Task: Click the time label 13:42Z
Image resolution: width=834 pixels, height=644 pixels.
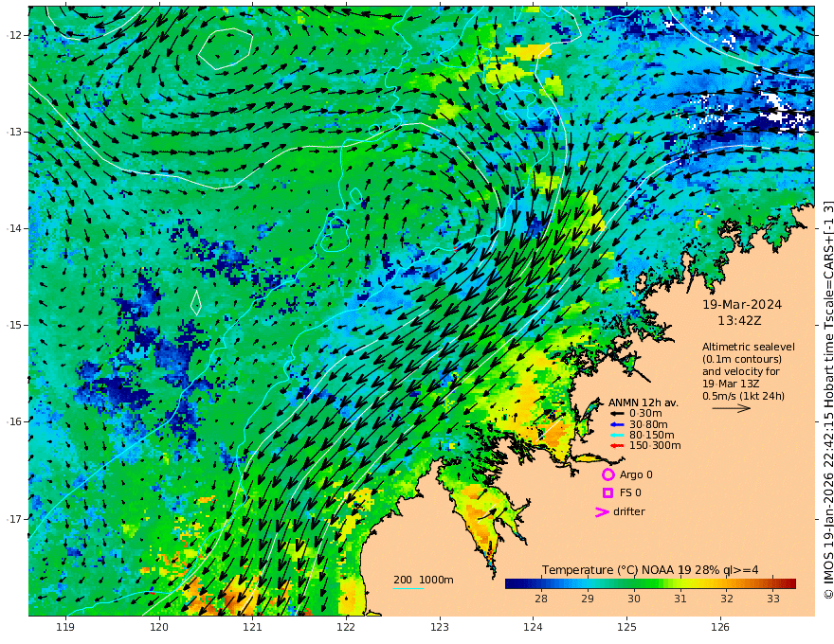Action: (x=739, y=321)
